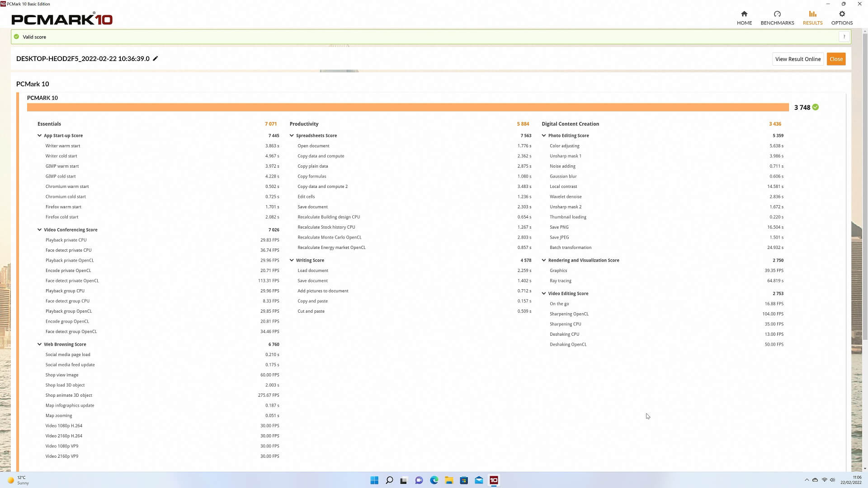Collapse the Video Editing Score section
This screenshot has width=868, height=488.
coord(544,293)
